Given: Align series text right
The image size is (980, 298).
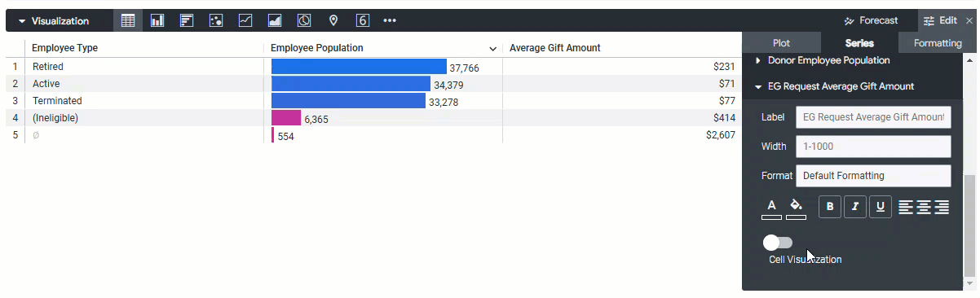Looking at the screenshot, I should pos(942,207).
